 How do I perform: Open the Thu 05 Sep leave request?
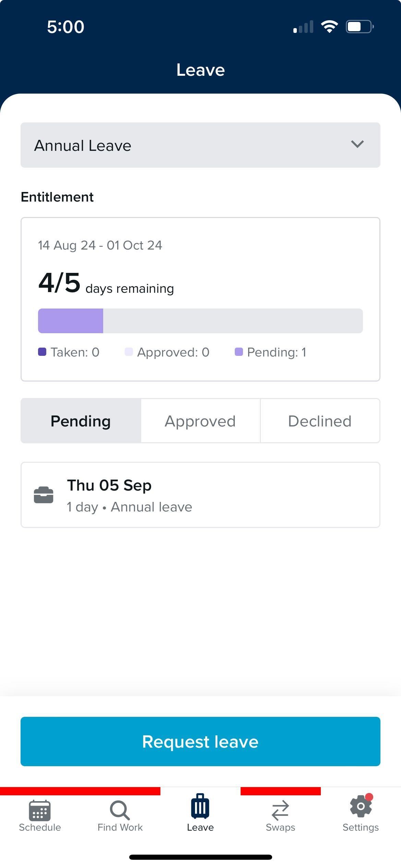(200, 495)
